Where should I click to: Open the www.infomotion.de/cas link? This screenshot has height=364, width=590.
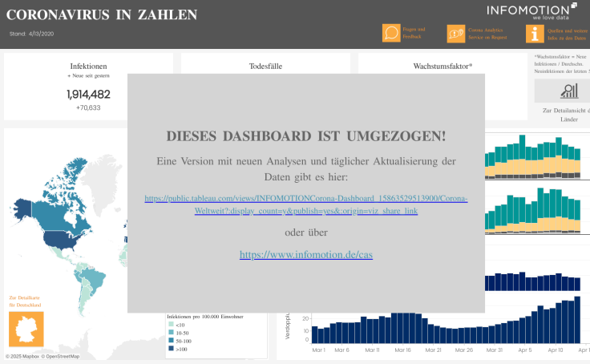tap(306, 255)
